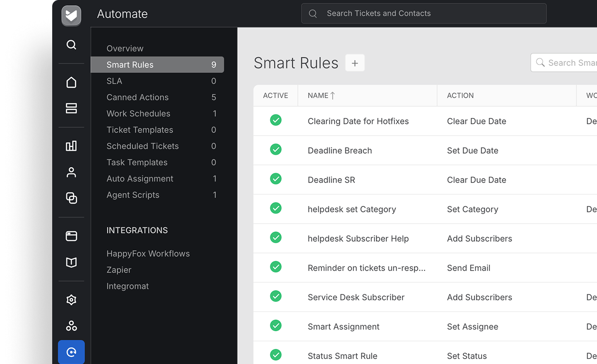Open the ACTIVE column header

275,95
